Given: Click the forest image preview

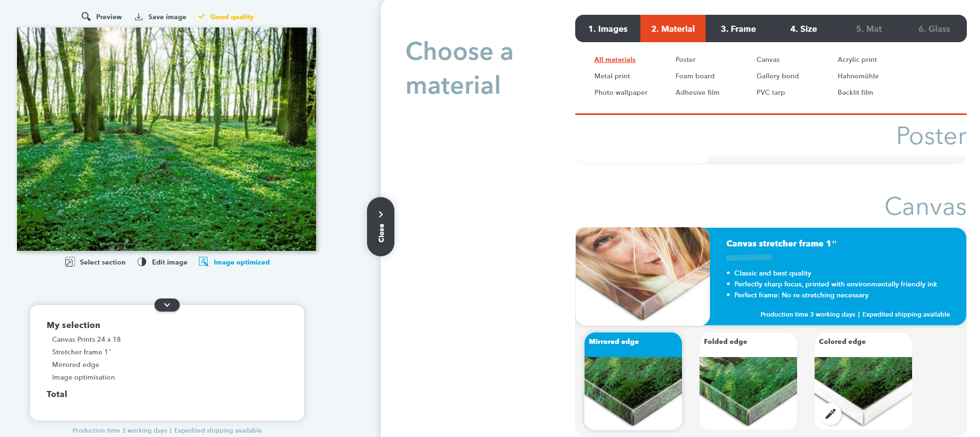Looking at the screenshot, I should (x=167, y=139).
